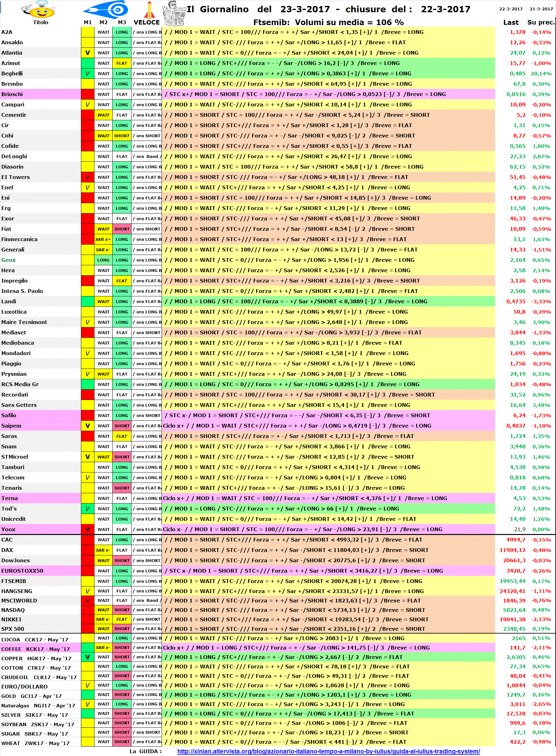Click the A2A stock name

(7, 32)
